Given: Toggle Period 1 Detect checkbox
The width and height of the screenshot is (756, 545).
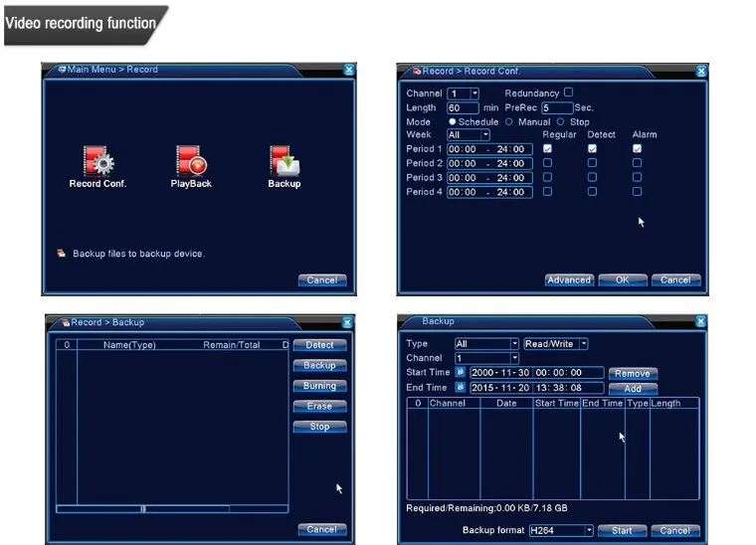Looking at the screenshot, I should pos(592,148).
